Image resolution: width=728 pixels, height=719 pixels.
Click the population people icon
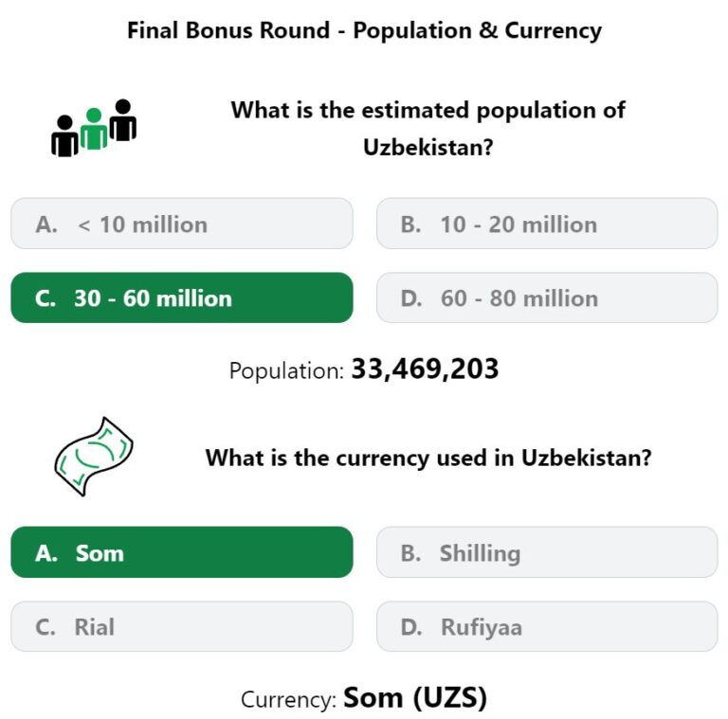[x=94, y=128]
